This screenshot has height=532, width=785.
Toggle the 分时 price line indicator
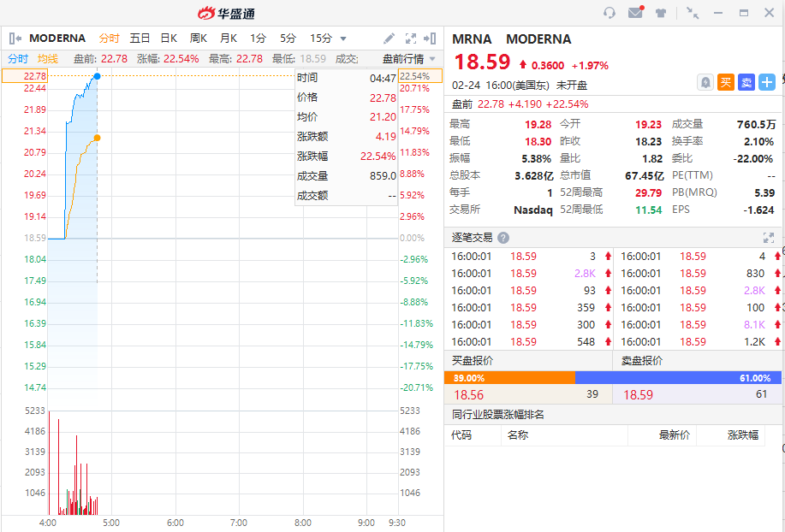point(18,58)
